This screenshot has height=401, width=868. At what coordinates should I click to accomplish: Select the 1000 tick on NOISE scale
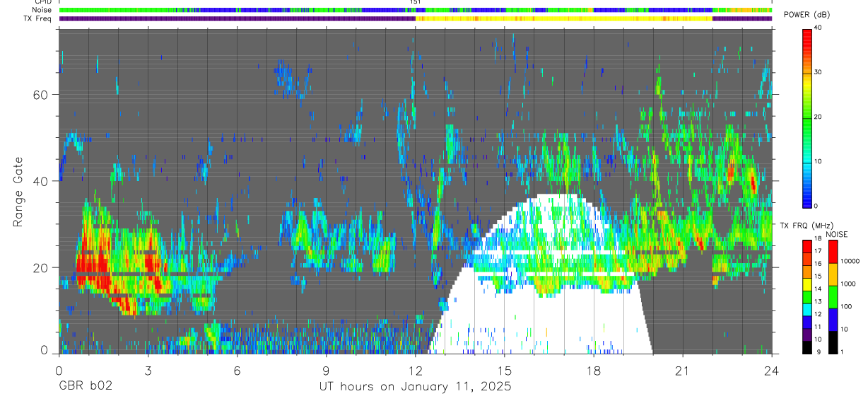[849, 284]
